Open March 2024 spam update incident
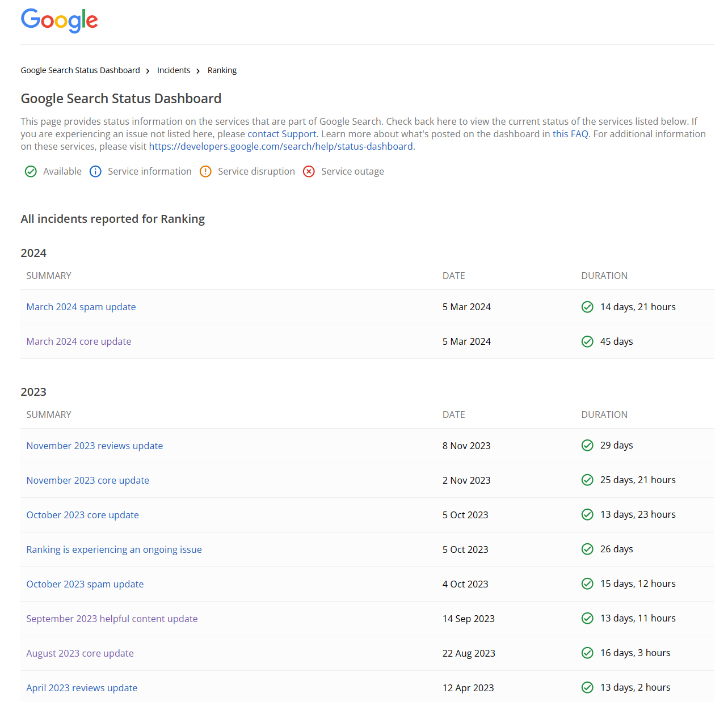 (x=81, y=307)
